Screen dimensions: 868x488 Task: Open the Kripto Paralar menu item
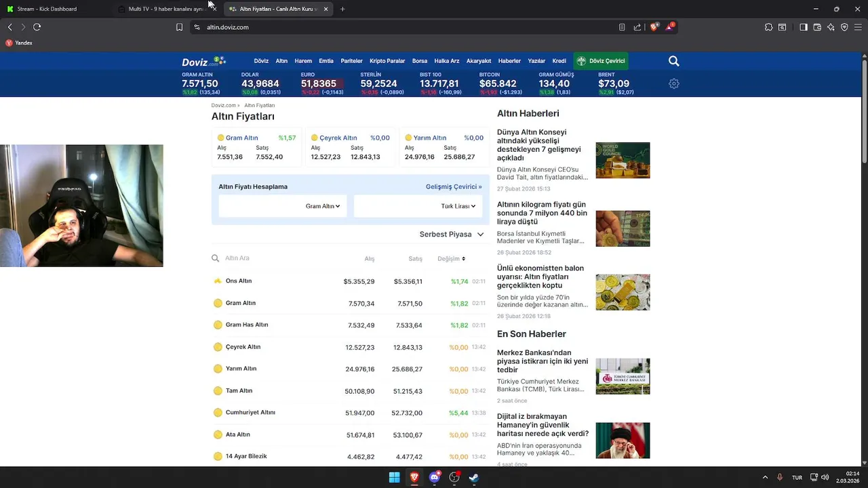[387, 61]
